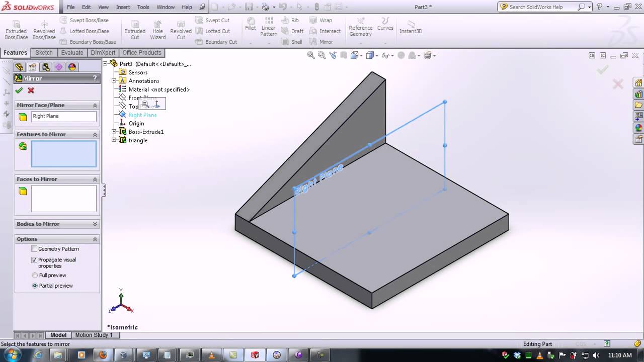The height and width of the screenshot is (362, 644).
Task: Click the Save icon in title toolbar
Action: tap(249, 7)
